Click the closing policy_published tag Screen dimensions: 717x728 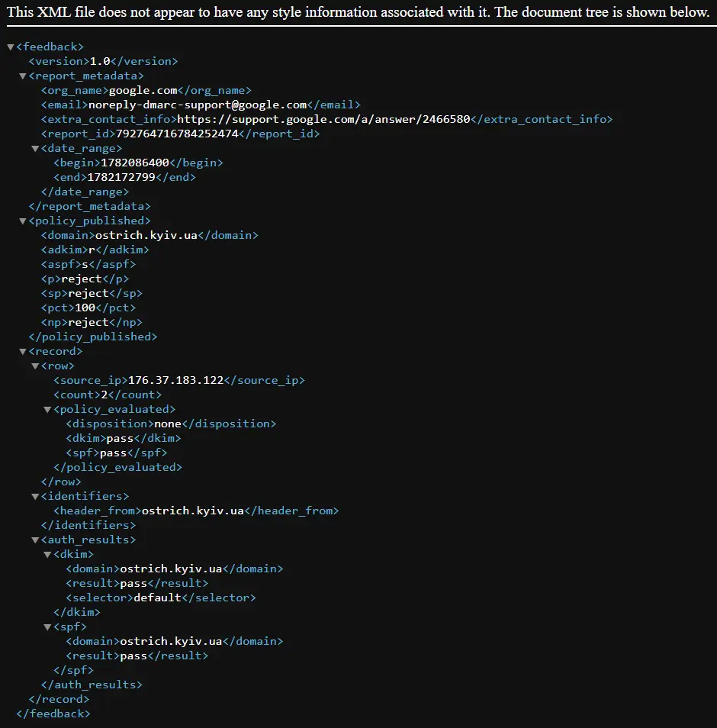point(93,337)
